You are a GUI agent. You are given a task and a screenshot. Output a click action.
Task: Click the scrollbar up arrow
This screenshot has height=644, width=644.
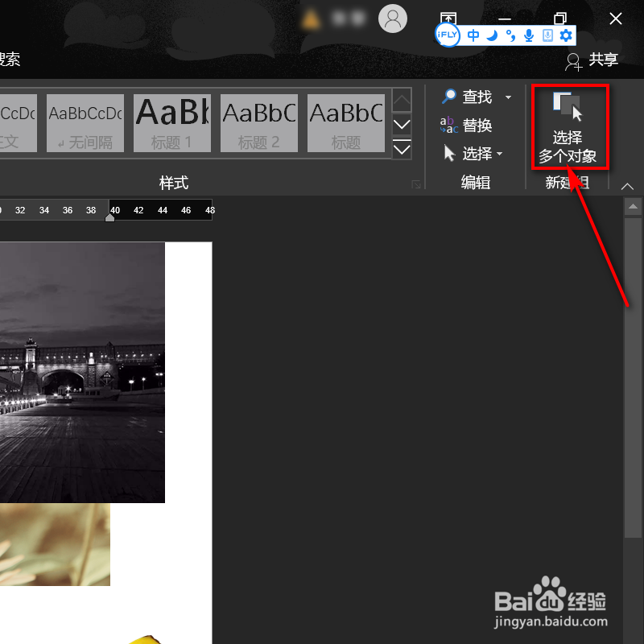633,206
